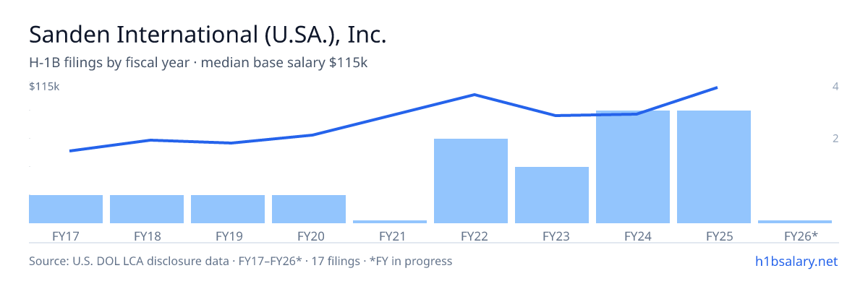Select the FY20 filings bar
The width and height of the screenshot is (868, 289).
(309, 209)
